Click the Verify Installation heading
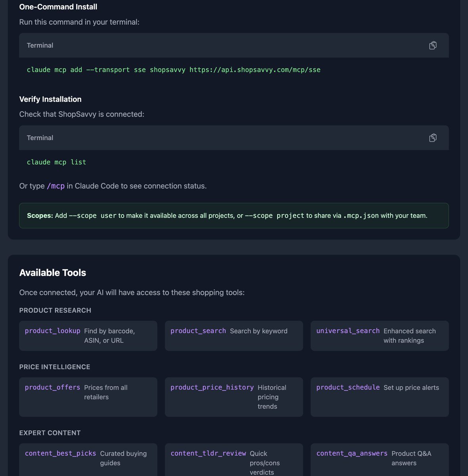This screenshot has height=476, width=468. pyautogui.click(x=50, y=99)
